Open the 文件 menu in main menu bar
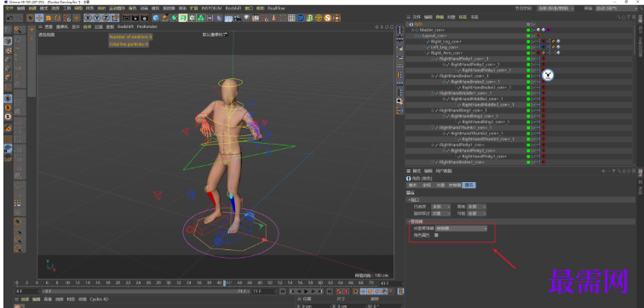644x308 pixels. (x=9, y=8)
